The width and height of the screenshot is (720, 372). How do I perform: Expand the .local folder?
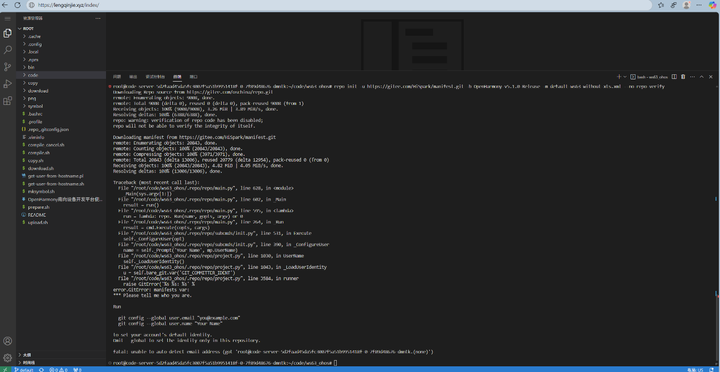[62, 52]
